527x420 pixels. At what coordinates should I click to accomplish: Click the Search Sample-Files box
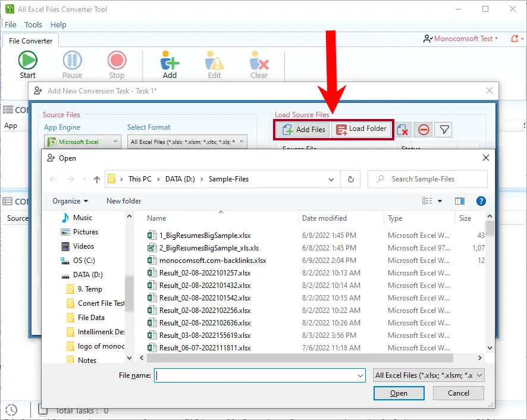coord(428,179)
